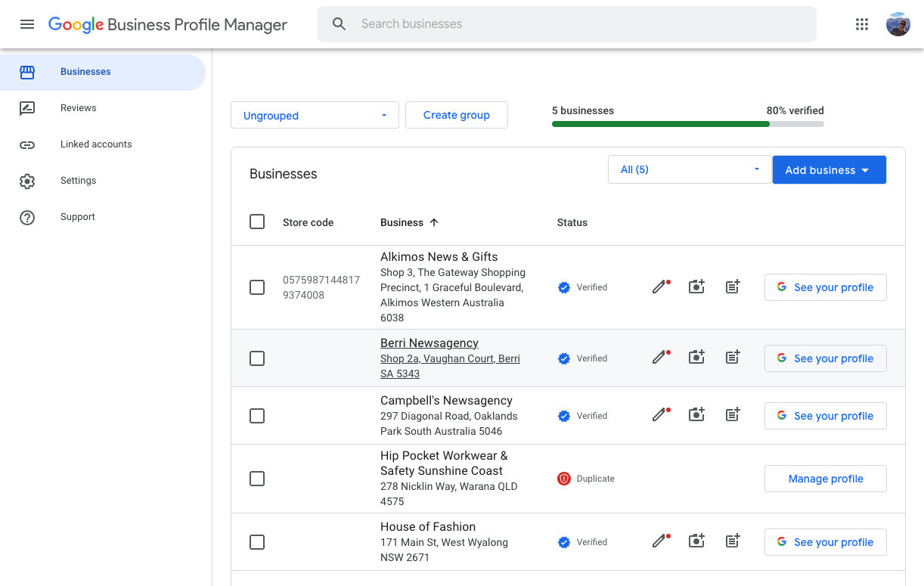Viewport: 924px width, 586px height.
Task: Click the Alkimos News & Gifts name
Action: point(439,257)
